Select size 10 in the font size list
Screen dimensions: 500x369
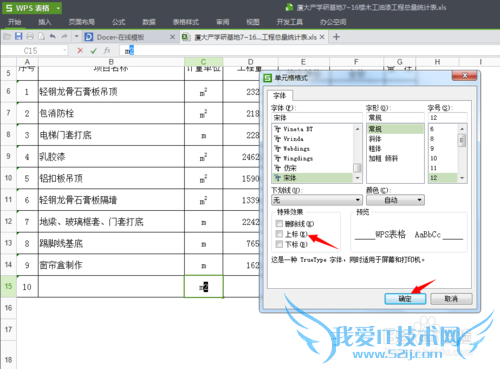(443, 158)
